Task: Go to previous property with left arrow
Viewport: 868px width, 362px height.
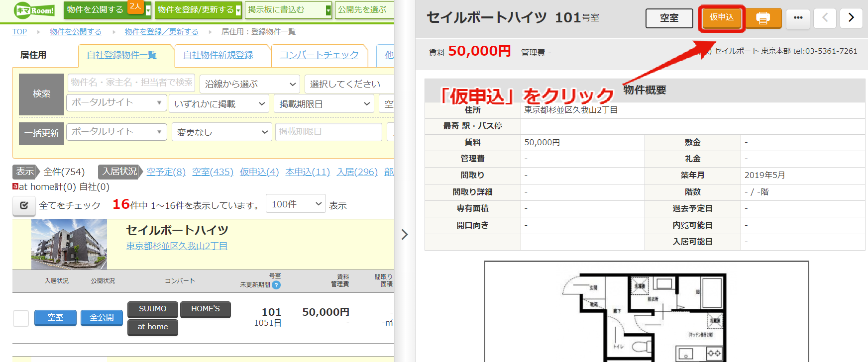Action: coord(825,18)
